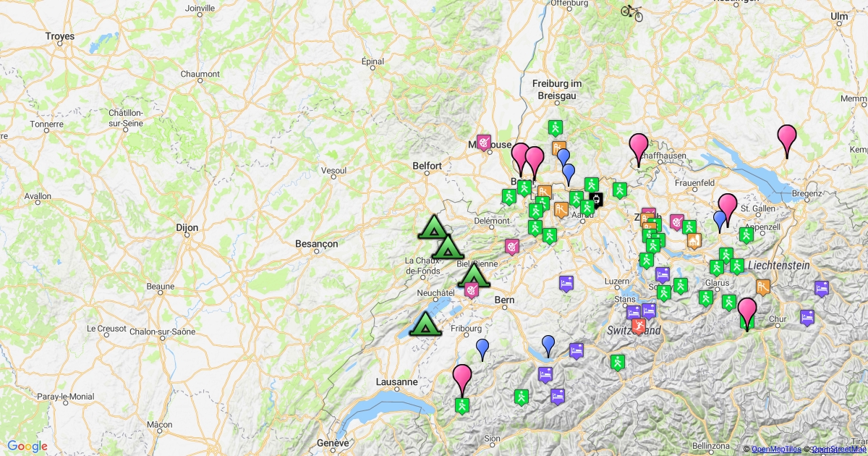The width and height of the screenshot is (868, 456).
Task: Open the hiking marker south of Freiburg
Action: tap(555, 128)
